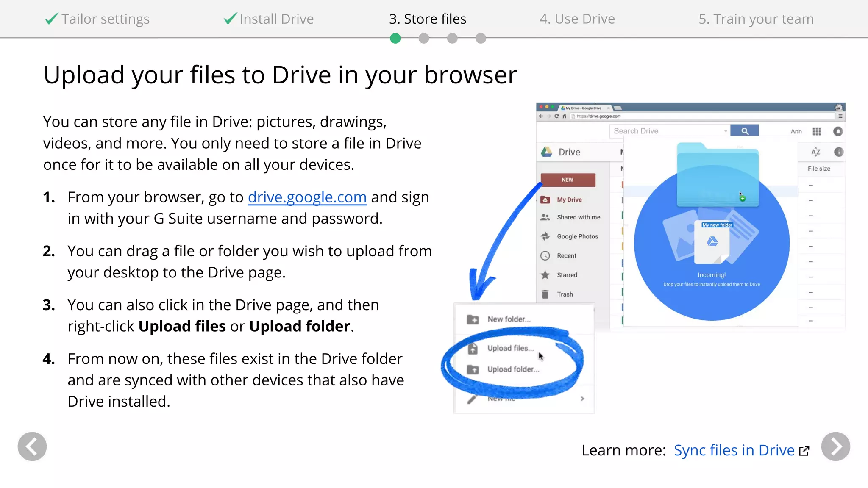Open the browser hamburger menu icon
This screenshot has height=488, width=868.
[x=840, y=116]
